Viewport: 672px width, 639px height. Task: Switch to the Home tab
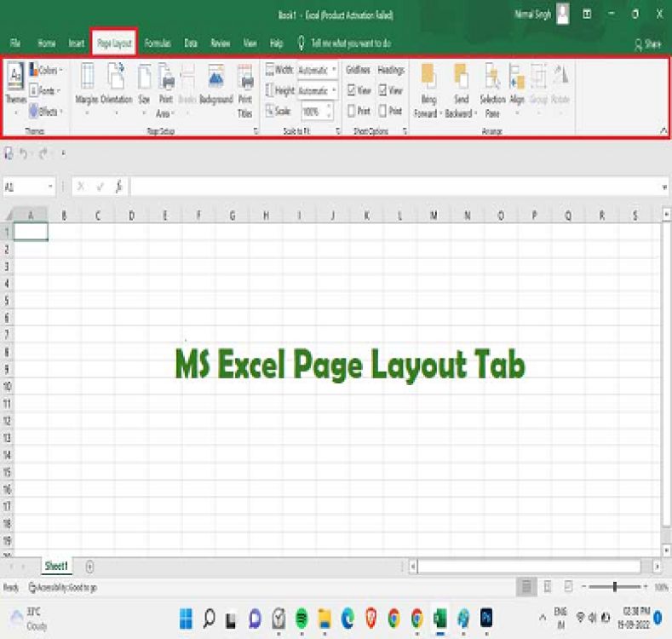pyautogui.click(x=46, y=43)
